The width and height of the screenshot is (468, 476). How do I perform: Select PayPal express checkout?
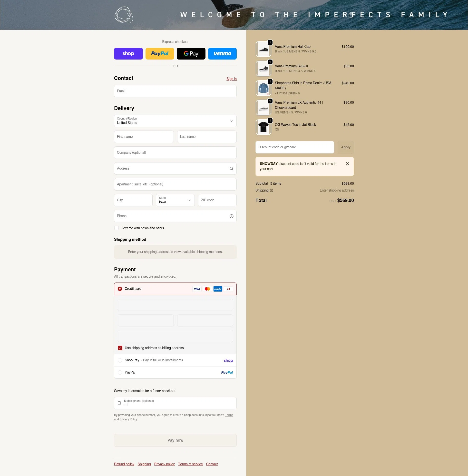click(x=159, y=54)
